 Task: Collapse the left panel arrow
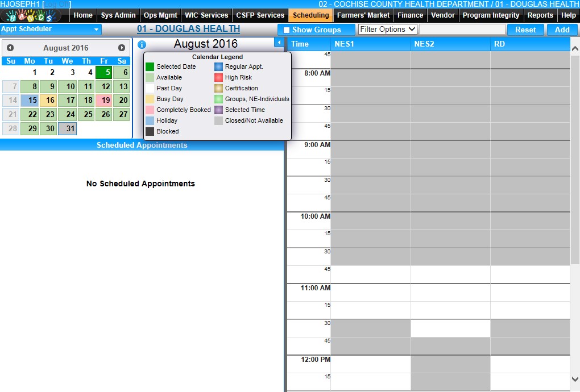(279, 43)
